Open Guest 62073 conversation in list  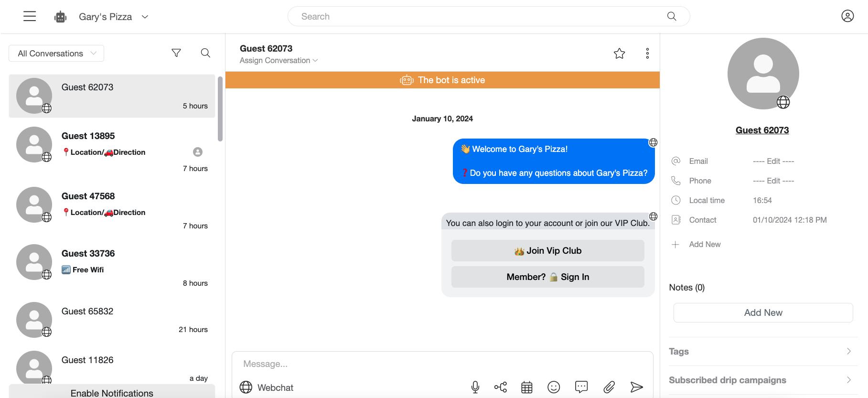(x=112, y=96)
